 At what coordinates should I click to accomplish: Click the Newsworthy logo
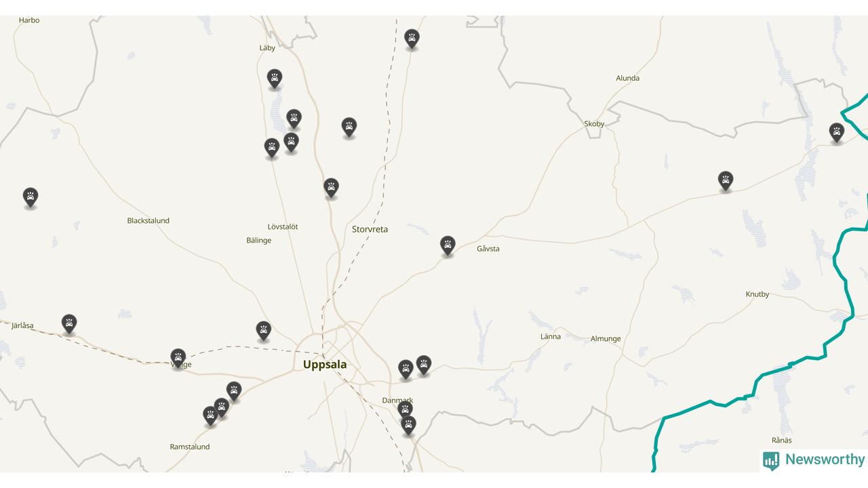click(814, 460)
